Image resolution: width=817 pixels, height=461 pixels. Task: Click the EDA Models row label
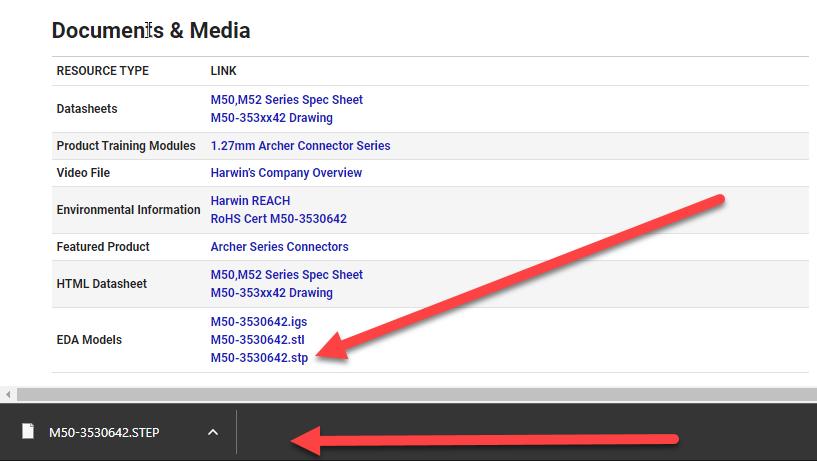(89, 340)
